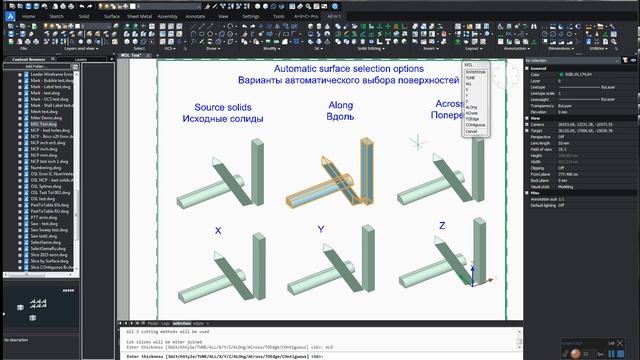Click Save icon in quick access toolbar

coord(29,7)
